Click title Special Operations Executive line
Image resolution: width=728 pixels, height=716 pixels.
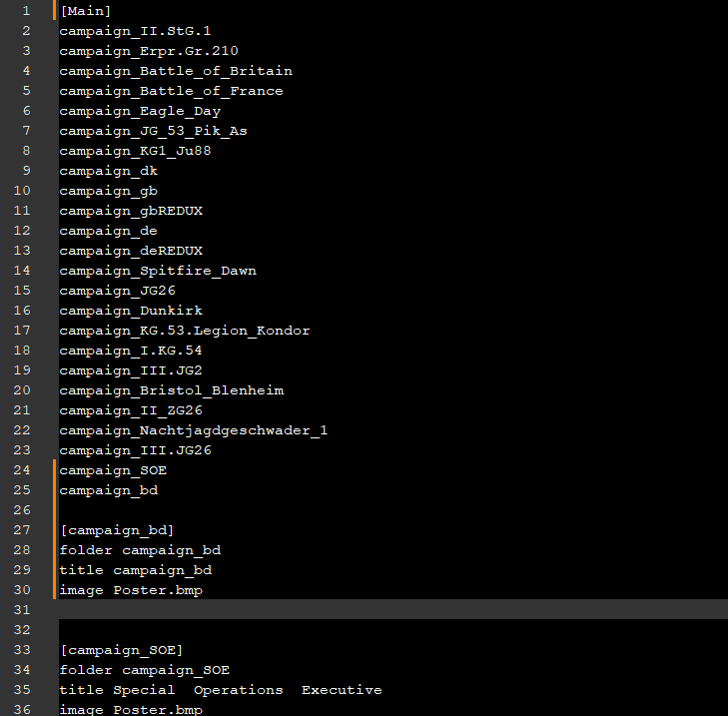click(221, 690)
